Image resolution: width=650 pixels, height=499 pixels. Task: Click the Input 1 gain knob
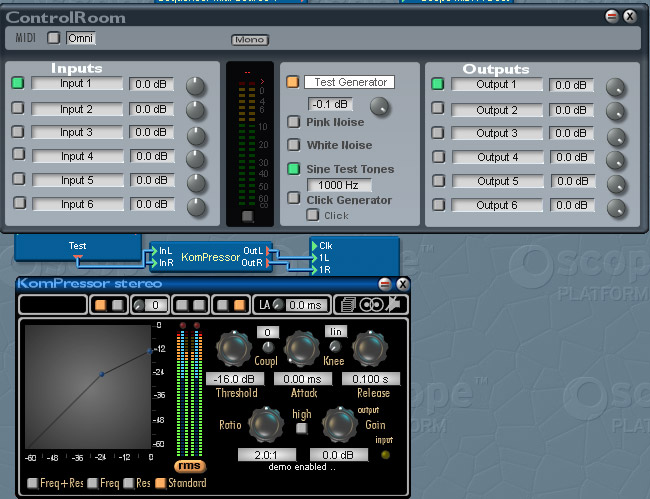click(x=196, y=85)
